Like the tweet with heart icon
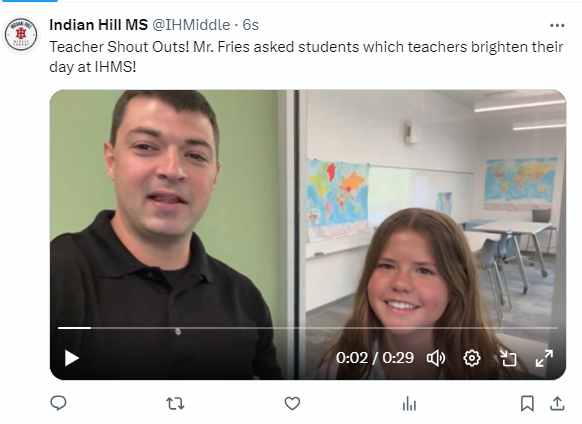The width and height of the screenshot is (582, 424). (292, 403)
